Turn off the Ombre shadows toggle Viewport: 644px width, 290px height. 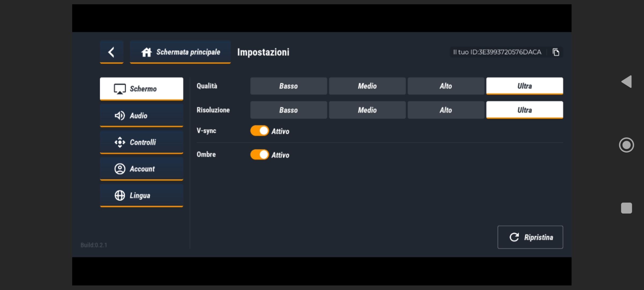coord(259,154)
